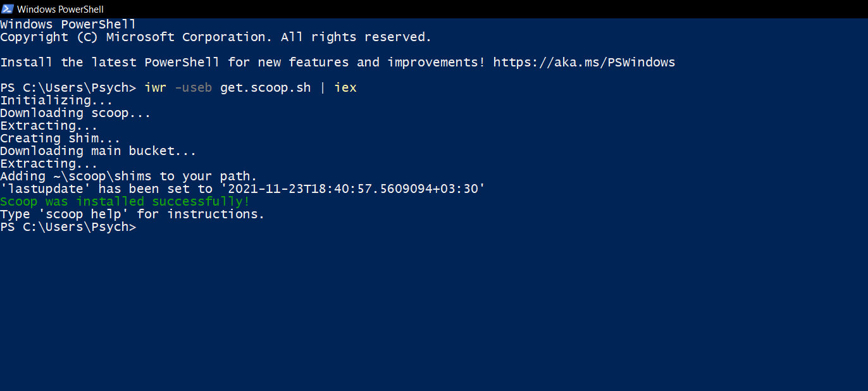Image resolution: width=868 pixels, height=391 pixels.
Task: Click the lastupdate timestamp text
Action: pos(361,189)
